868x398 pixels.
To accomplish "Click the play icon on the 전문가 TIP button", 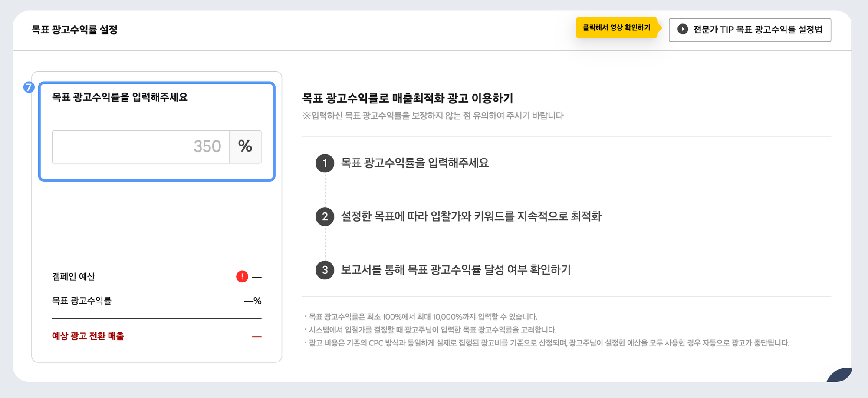I will point(683,30).
